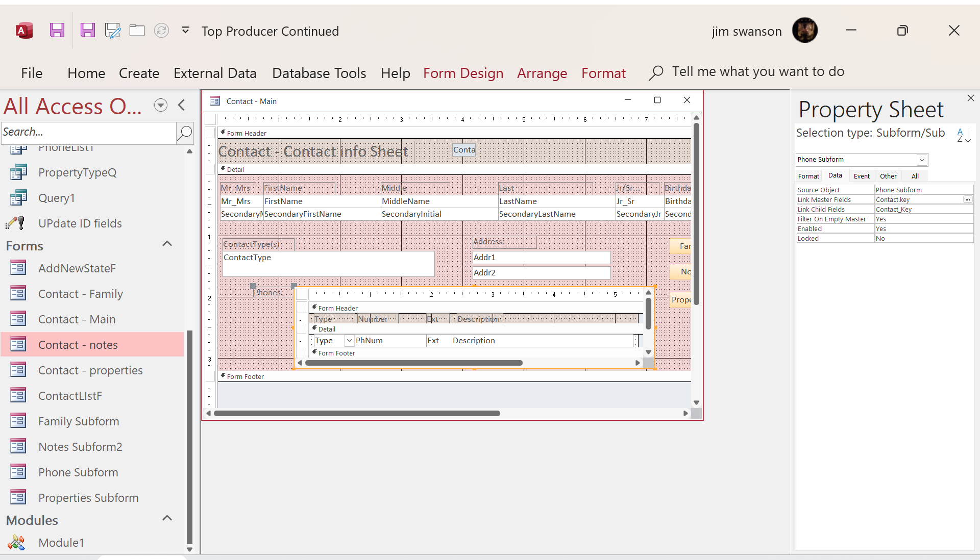Open the Create ribbon tab
The width and height of the screenshot is (980, 560).
138,72
